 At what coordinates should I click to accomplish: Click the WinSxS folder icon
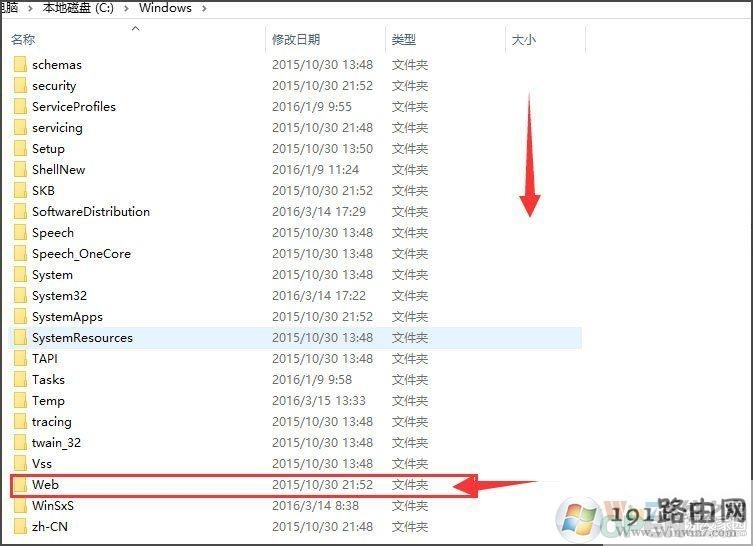click(x=20, y=506)
